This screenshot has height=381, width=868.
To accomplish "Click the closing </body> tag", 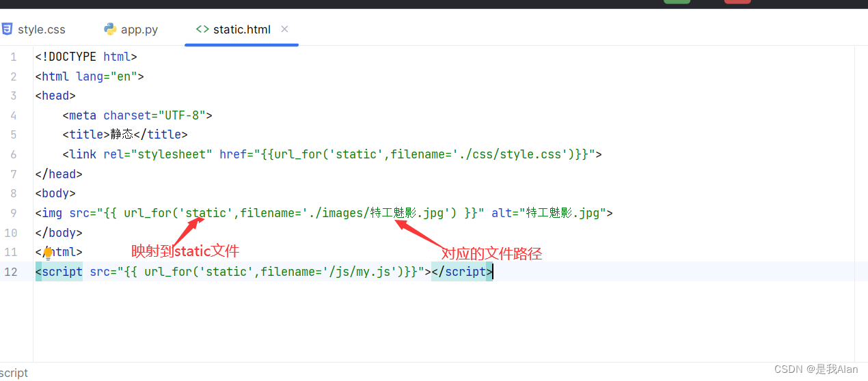I will pos(59,232).
